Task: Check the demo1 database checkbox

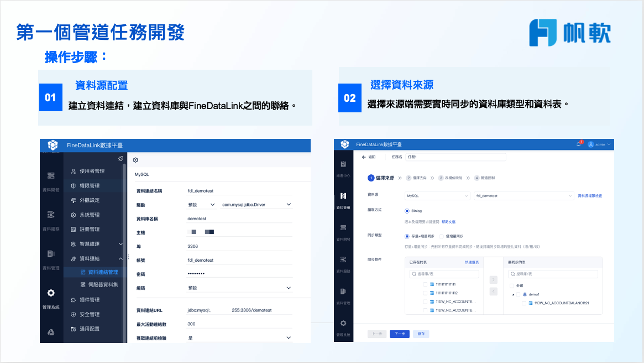Action: 519,294
